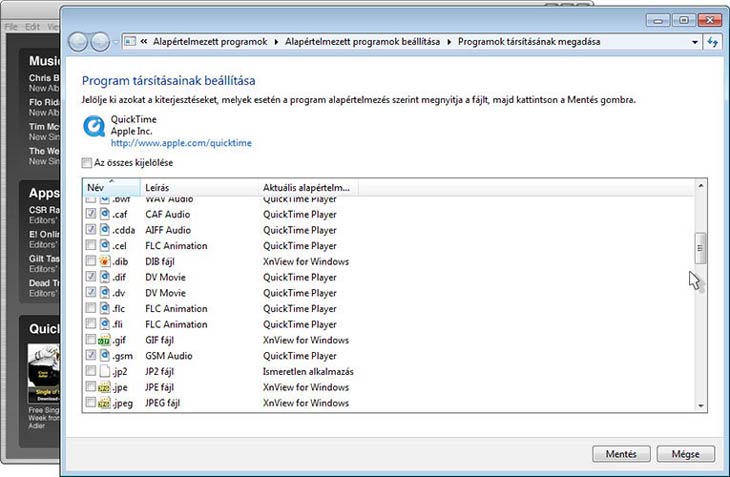
Task: Open the address bar history dropdown arrow
Action: pos(695,42)
